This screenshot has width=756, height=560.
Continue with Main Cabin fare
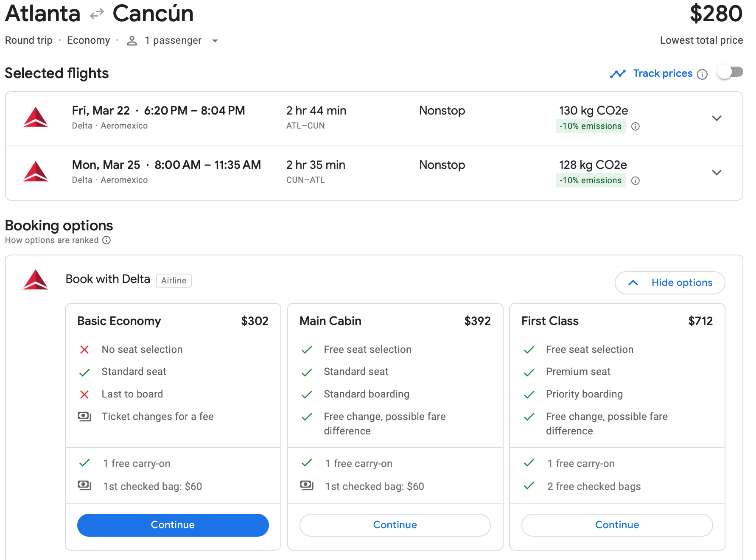tap(395, 525)
